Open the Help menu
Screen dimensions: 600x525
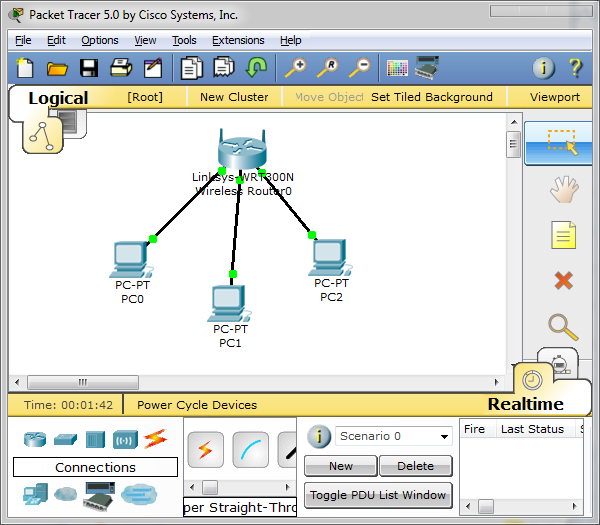290,40
